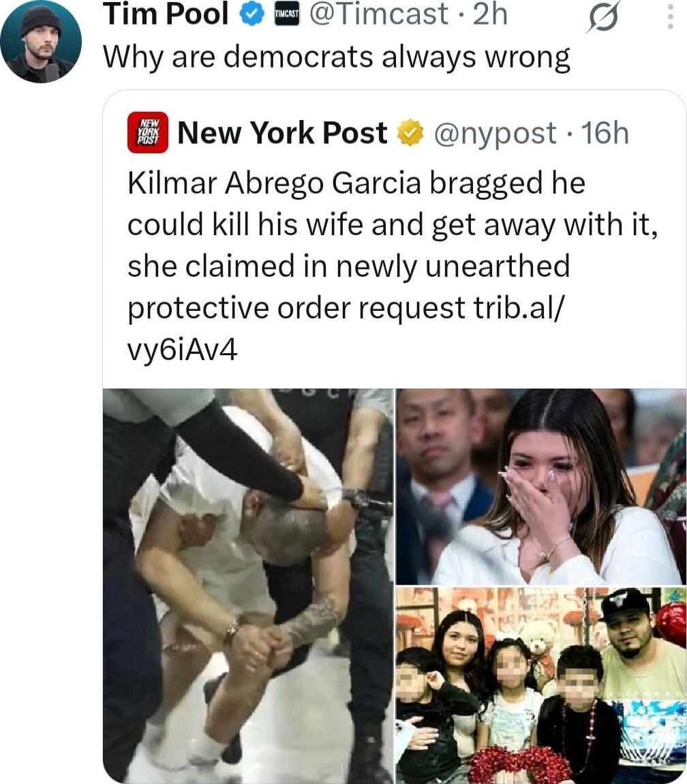This screenshot has width=687, height=784.
Task: View the family photo with blurred children
Action: click(541, 685)
